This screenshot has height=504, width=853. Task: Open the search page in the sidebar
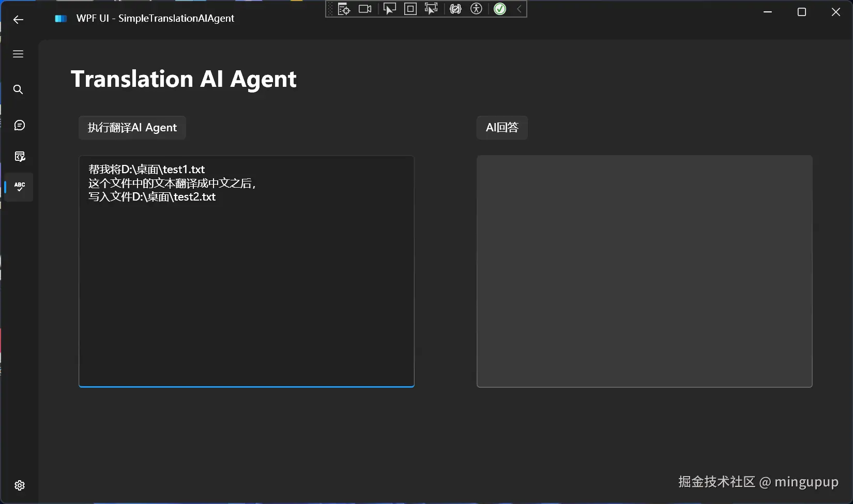[18, 89]
